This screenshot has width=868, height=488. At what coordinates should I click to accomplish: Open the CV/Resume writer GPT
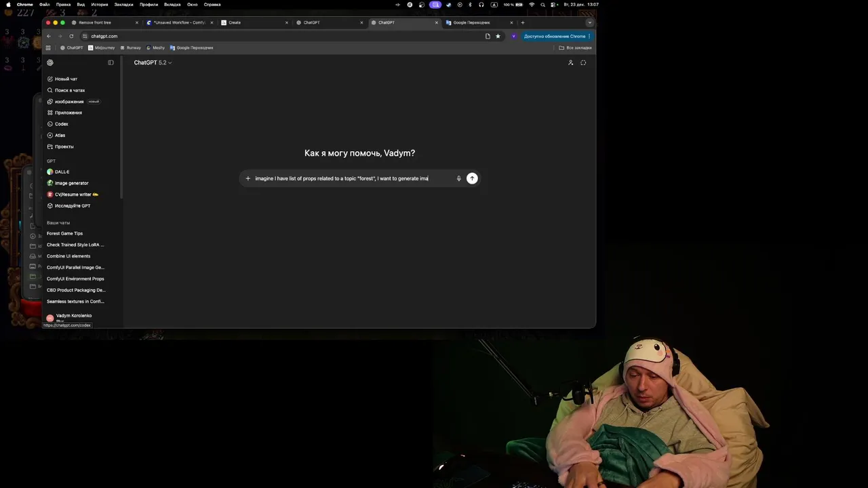tap(73, 195)
